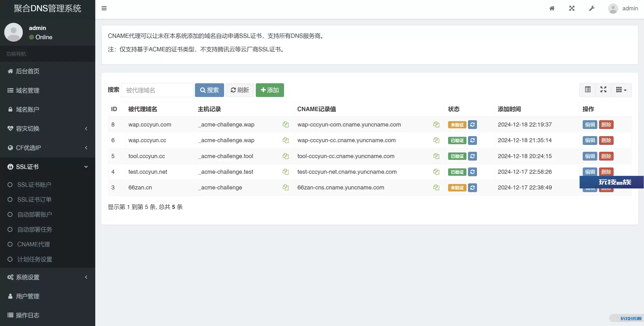Viewport: 644px width, 326px height.
Task: Click the wrench settings icon
Action: 592,8
